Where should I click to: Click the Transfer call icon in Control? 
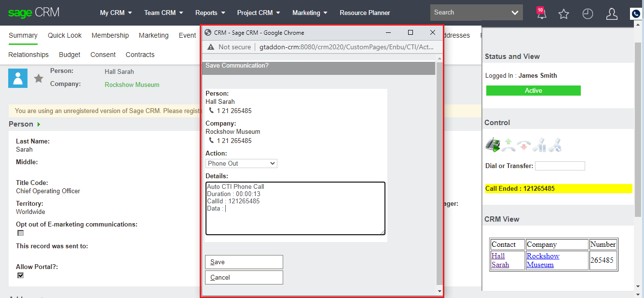point(555,145)
